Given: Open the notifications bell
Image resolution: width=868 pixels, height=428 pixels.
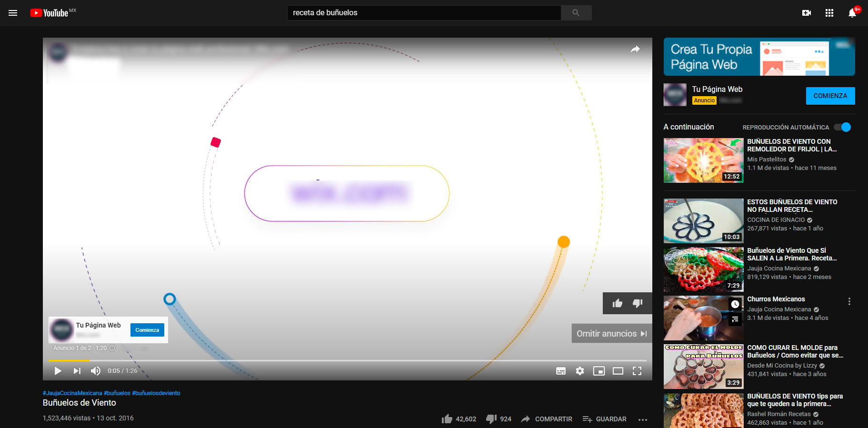Looking at the screenshot, I should coord(852,13).
